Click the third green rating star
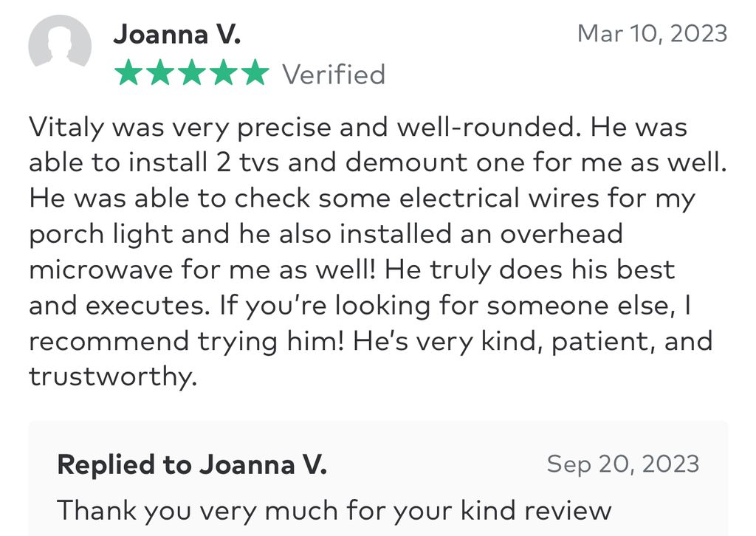The width and height of the screenshot is (756, 536). coord(192,72)
